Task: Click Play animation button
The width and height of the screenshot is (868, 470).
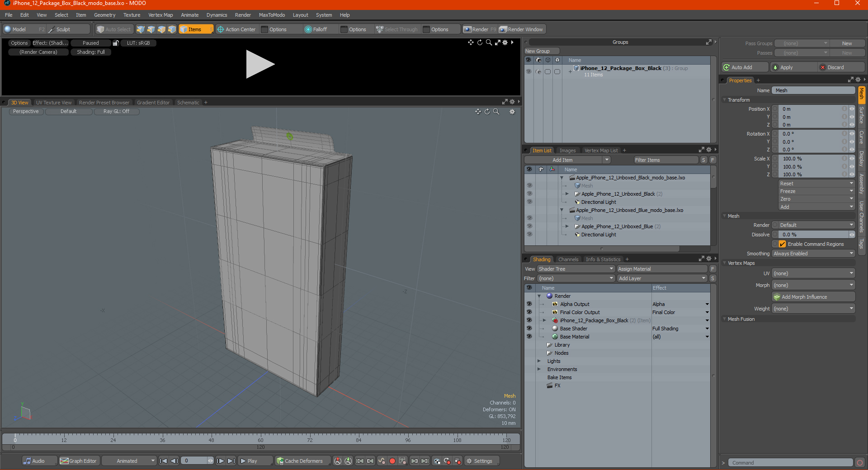Action: click(x=255, y=461)
